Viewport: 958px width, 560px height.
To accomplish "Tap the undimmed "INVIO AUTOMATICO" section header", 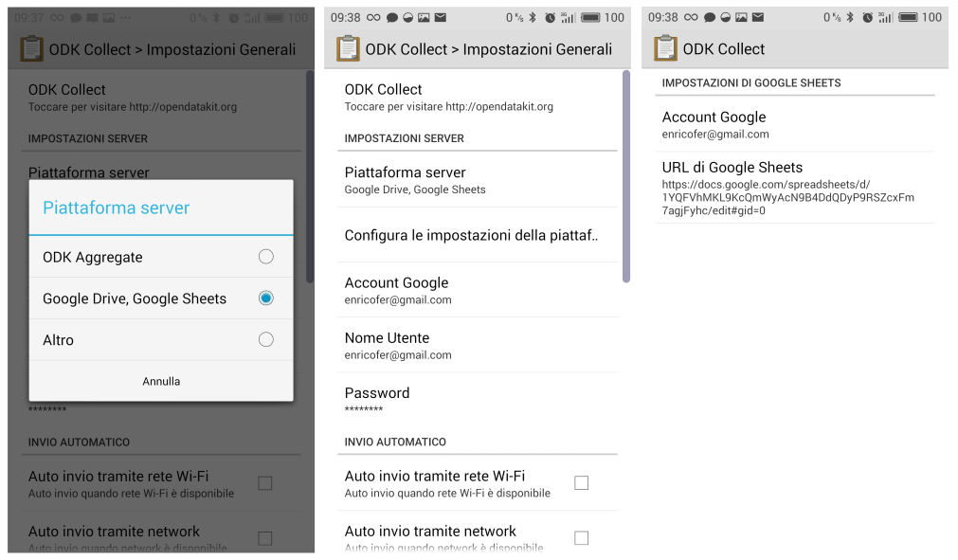I will pos(395,442).
